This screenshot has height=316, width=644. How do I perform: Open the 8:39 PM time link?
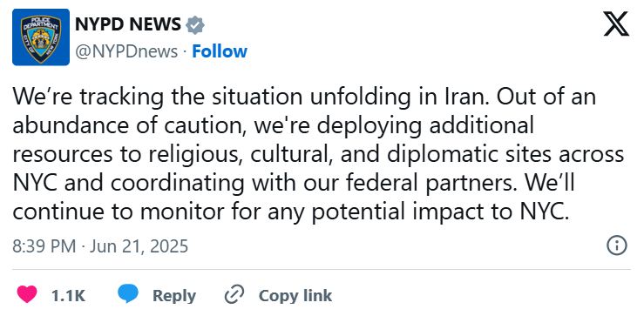pos(44,246)
